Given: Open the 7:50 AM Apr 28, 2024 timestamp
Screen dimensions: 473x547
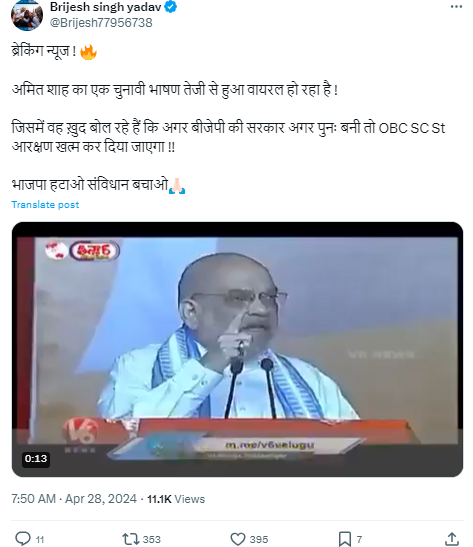Looking at the screenshot, I should 74,499.
